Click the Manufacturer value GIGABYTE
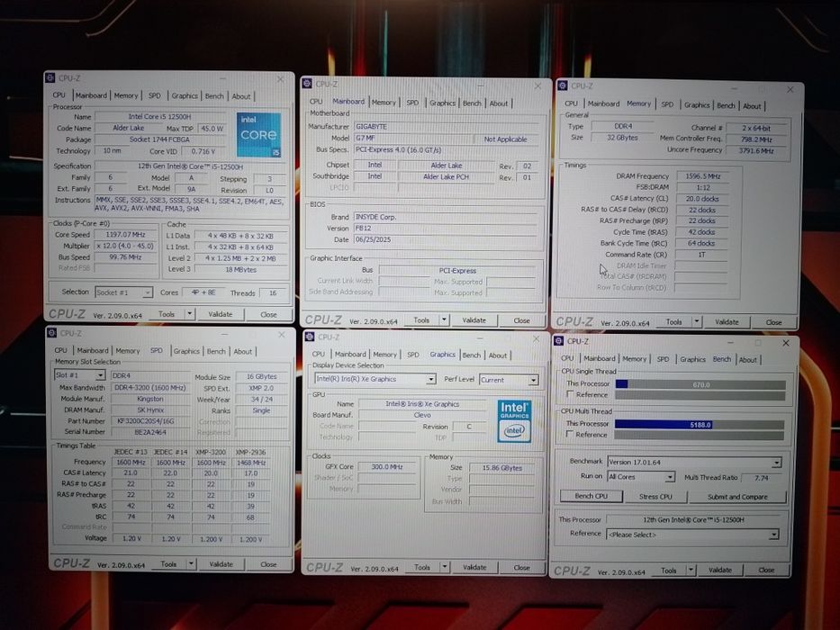Screen dimensions: 840x630 (x=446, y=126)
